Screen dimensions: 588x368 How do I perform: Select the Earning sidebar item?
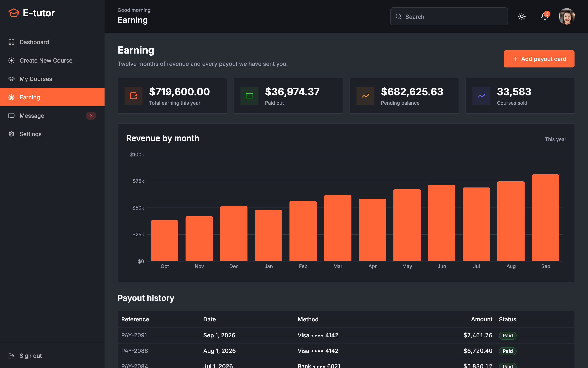click(52, 97)
